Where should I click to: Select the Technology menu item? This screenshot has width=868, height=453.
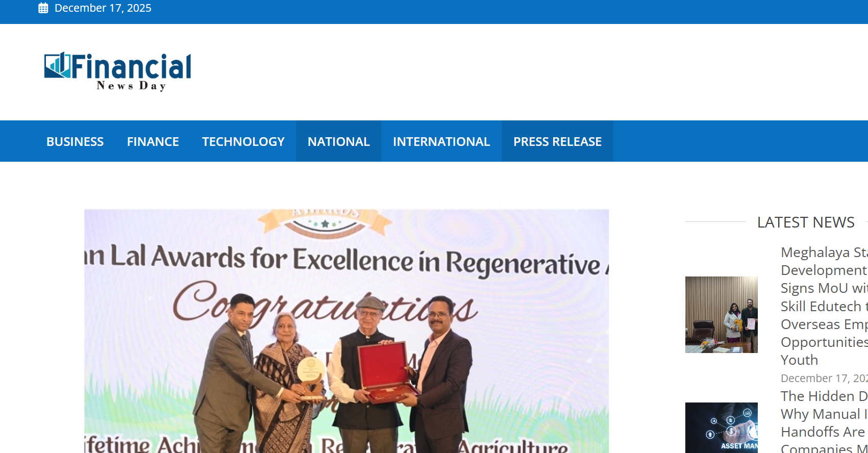[243, 141]
